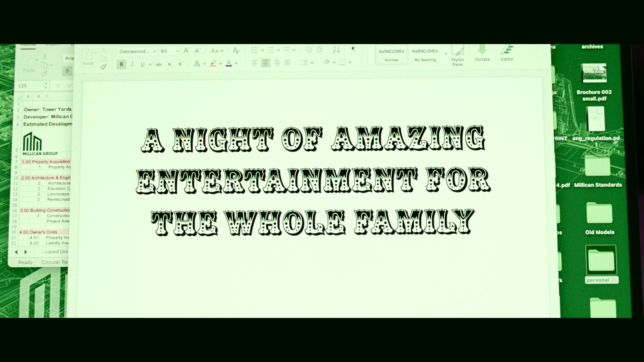The image size is (644, 362).
Task: Select the Leased Units sheet tab
Action: 55,252
